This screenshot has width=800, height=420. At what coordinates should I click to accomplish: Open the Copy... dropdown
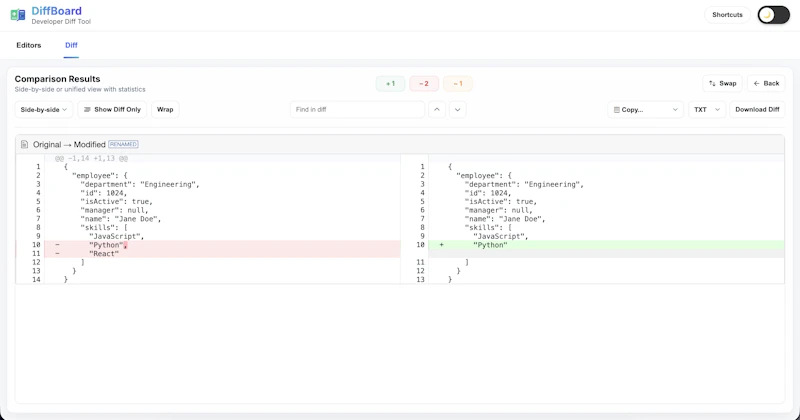[645, 110]
